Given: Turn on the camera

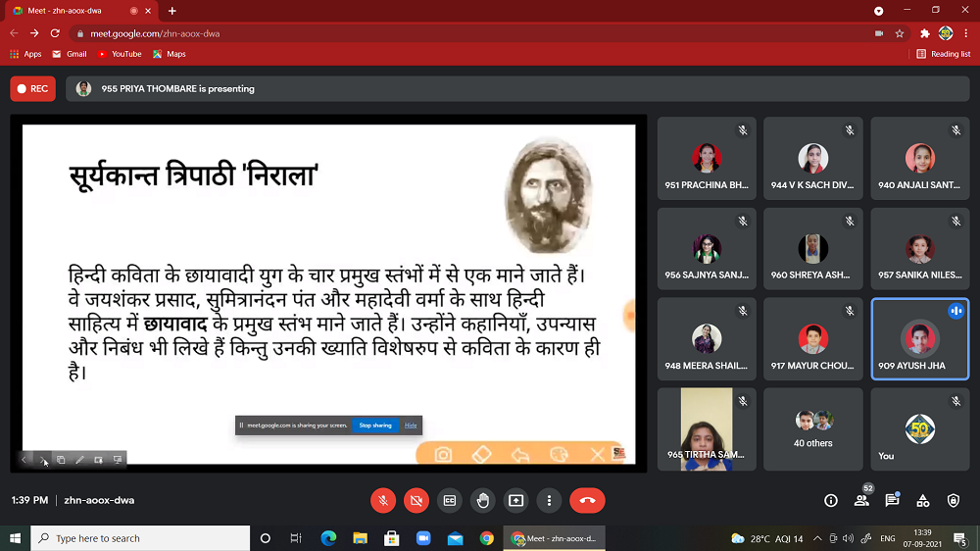Looking at the screenshot, I should (x=416, y=500).
